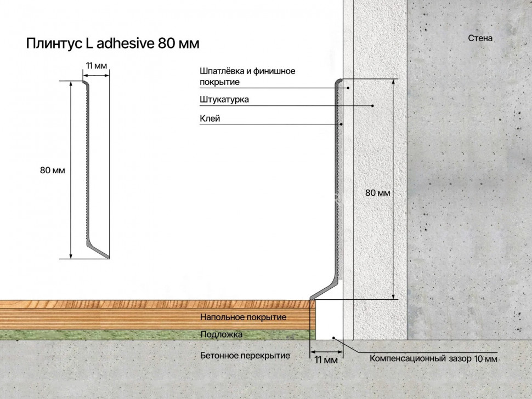Select the right-side 80 мм dimension text
The width and height of the screenshot is (532, 399).
[378, 192]
